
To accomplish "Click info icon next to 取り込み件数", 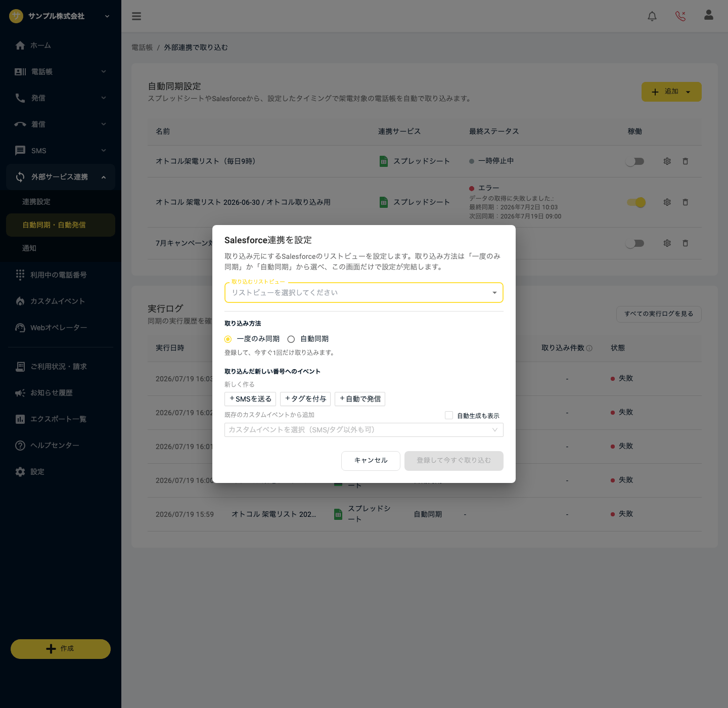I will click(x=589, y=348).
